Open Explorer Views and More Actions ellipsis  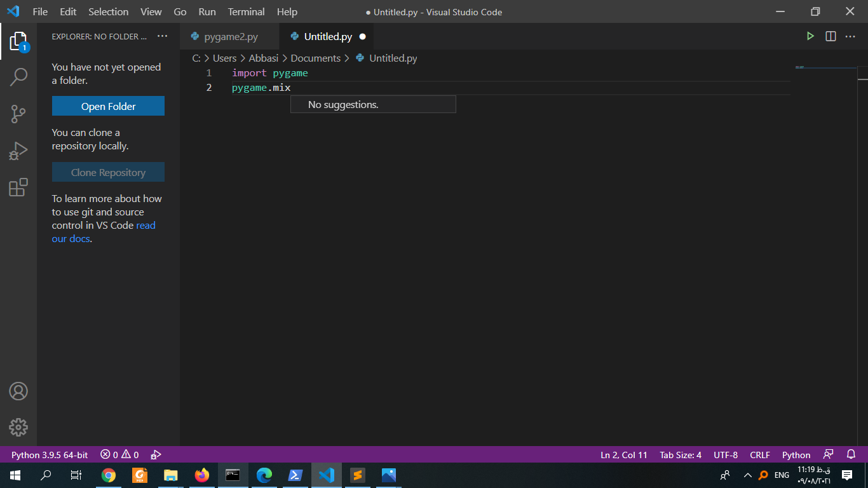coord(163,36)
